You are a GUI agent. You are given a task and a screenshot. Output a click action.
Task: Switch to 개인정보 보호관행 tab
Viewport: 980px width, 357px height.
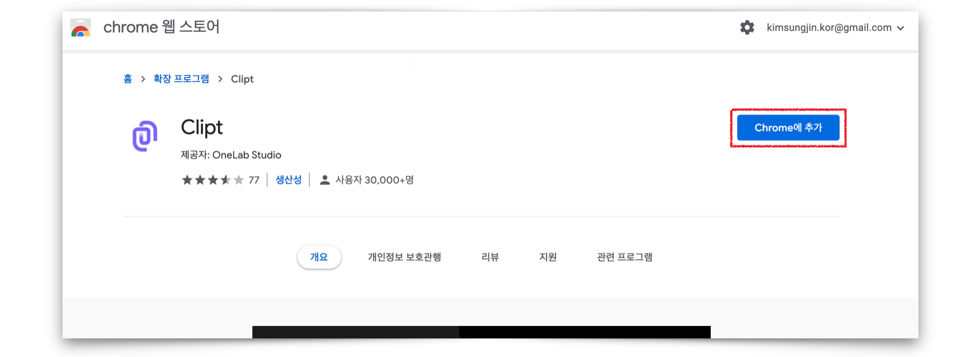pos(404,257)
